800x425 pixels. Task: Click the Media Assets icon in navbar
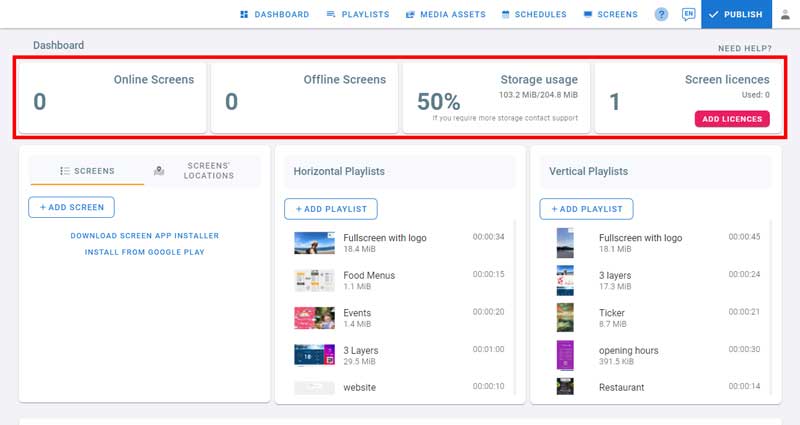pyautogui.click(x=410, y=14)
